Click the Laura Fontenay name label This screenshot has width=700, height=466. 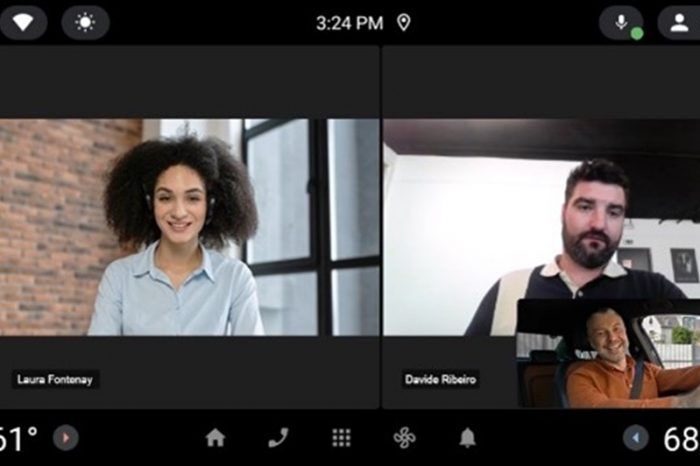[55, 379]
